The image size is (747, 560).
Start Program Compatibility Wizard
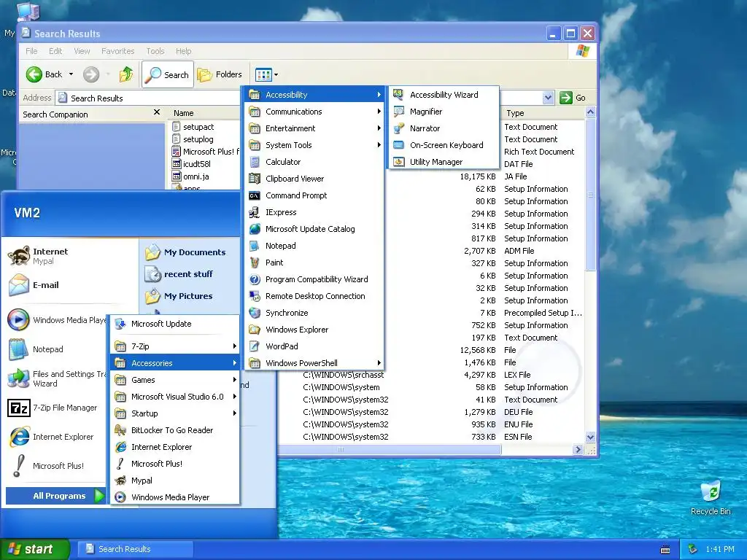pos(314,279)
